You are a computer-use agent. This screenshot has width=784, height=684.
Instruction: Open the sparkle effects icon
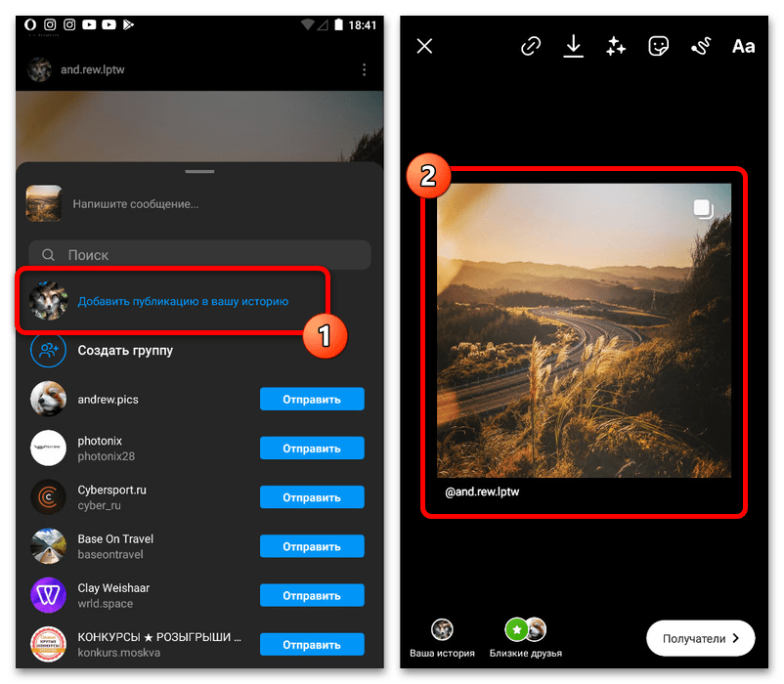tap(616, 46)
